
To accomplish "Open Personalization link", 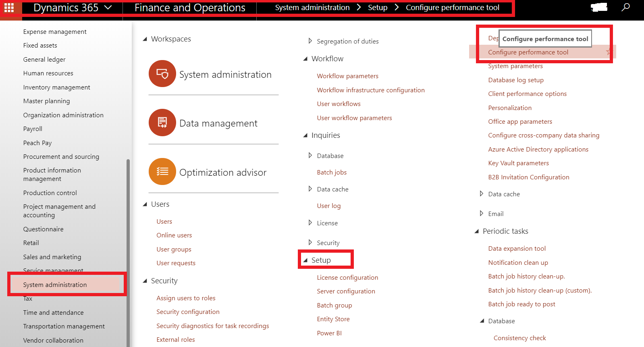I will pos(510,108).
